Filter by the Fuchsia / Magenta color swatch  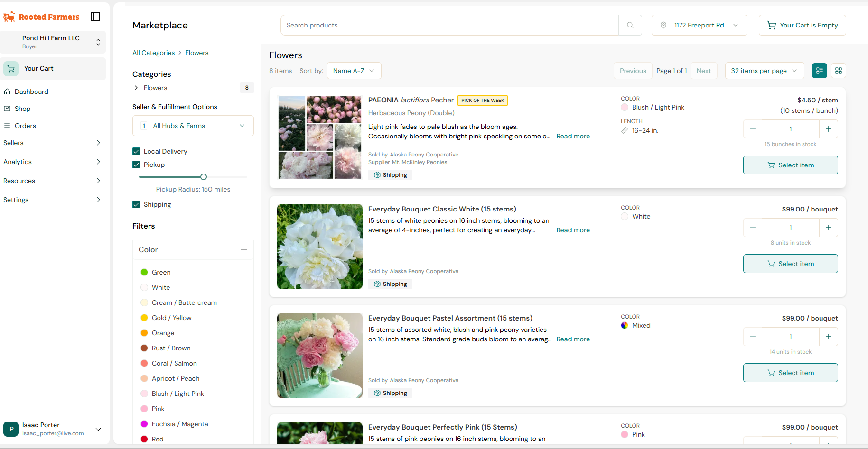pyautogui.click(x=144, y=424)
